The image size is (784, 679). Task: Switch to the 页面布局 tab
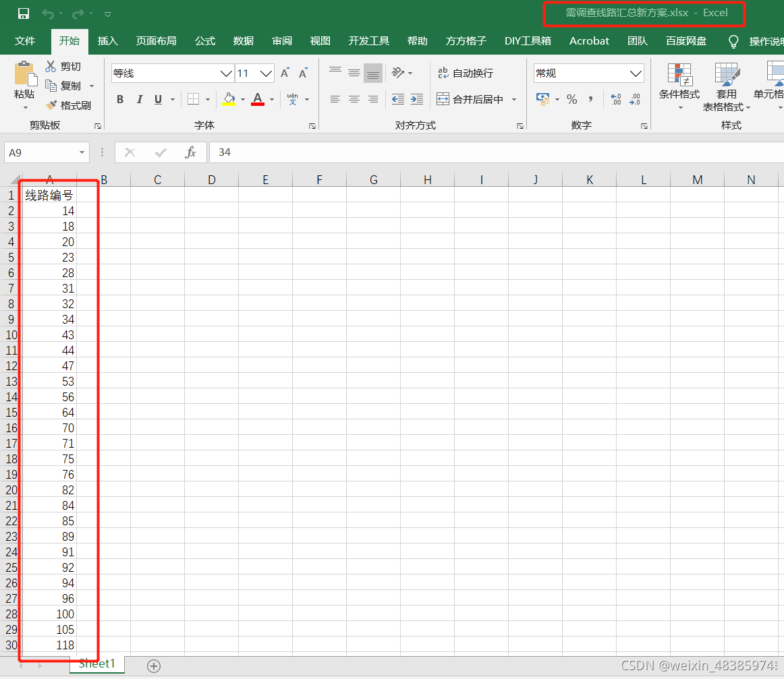[156, 41]
